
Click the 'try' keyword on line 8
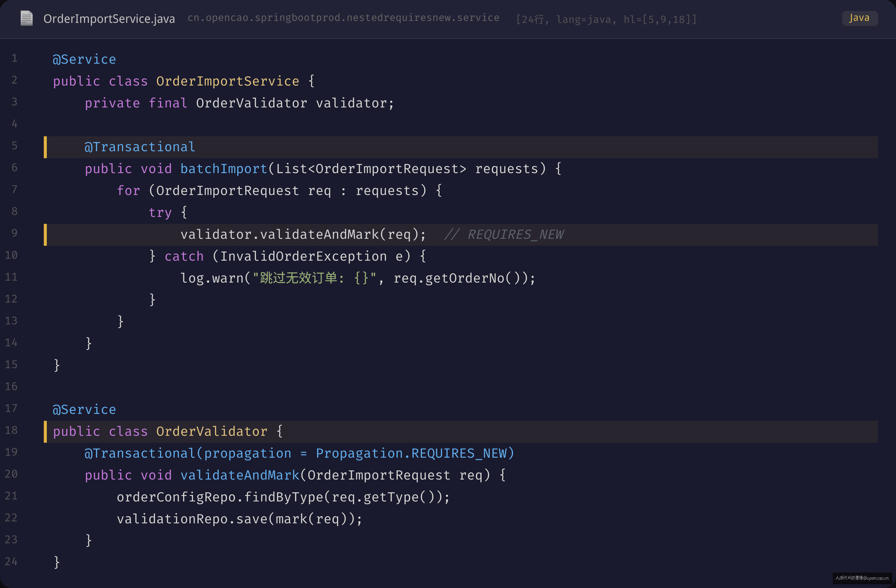(x=160, y=213)
